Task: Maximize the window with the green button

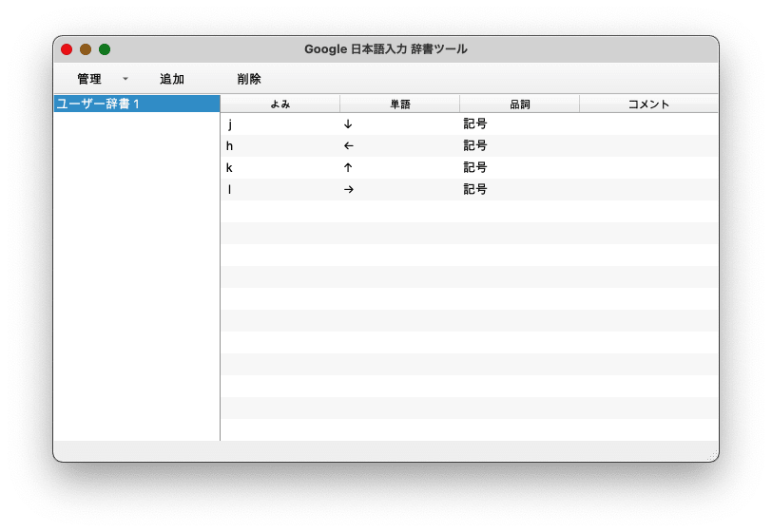Action: click(x=105, y=49)
